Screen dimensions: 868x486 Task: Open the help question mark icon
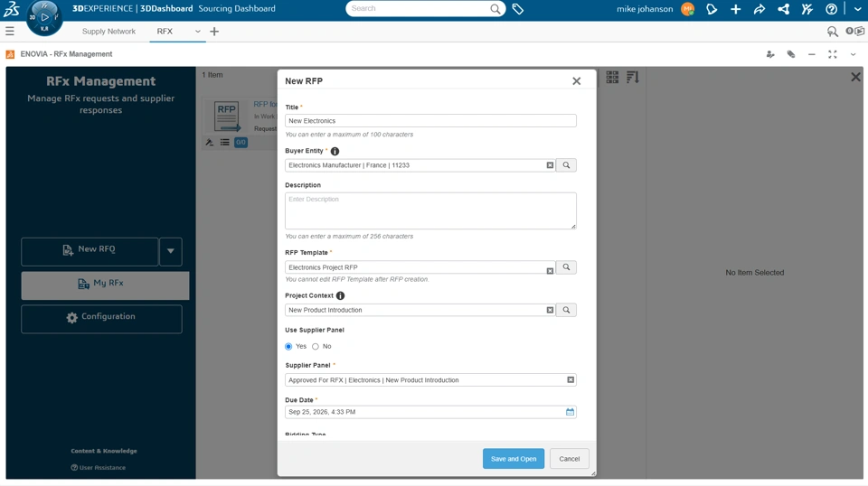831,9
